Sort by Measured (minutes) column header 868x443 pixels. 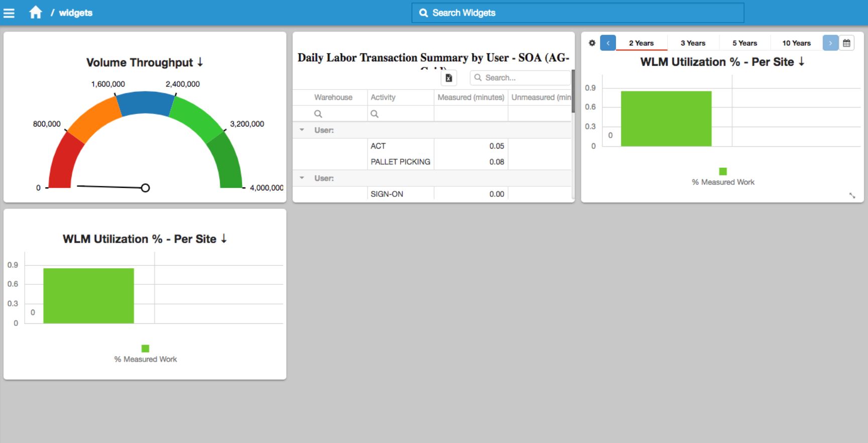(470, 97)
